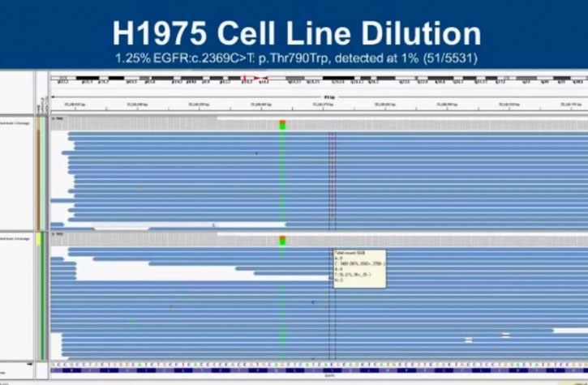Click the orange-green variant bar in lower coverage track
Image resolution: width=588 pixels, height=385 pixels.
pyautogui.click(x=282, y=241)
